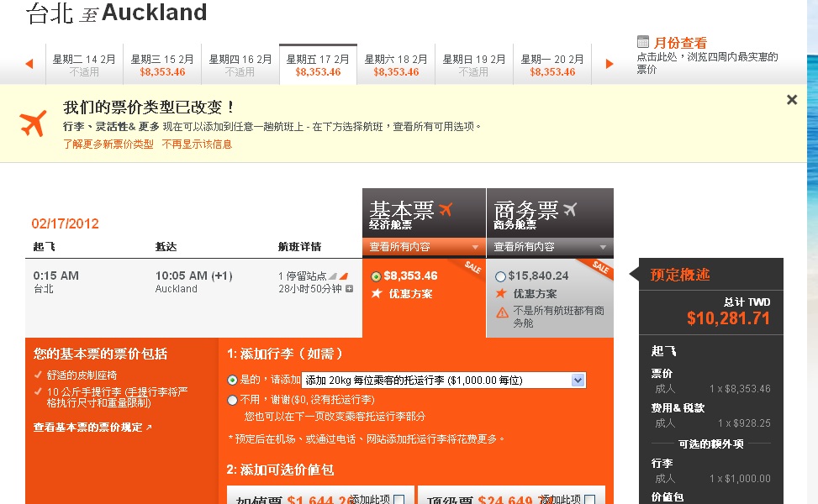Select the $15,840.24 business fare radio

click(x=501, y=276)
